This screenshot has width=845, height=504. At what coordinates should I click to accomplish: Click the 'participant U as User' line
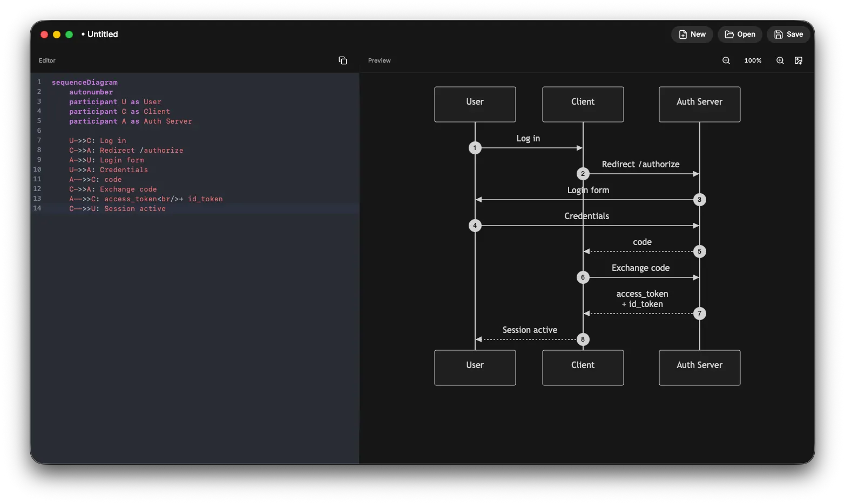click(115, 101)
